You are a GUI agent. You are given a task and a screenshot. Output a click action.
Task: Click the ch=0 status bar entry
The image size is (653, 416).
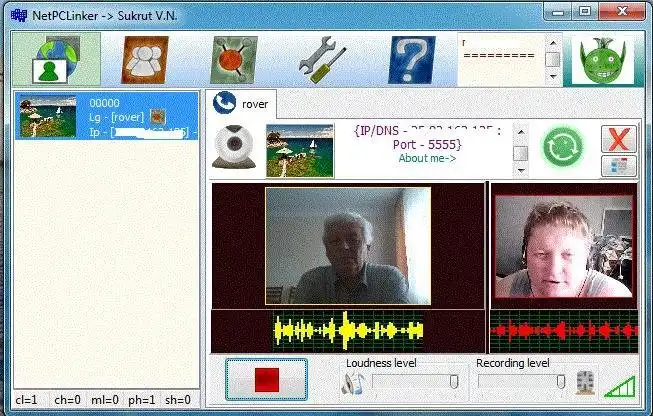point(67,400)
